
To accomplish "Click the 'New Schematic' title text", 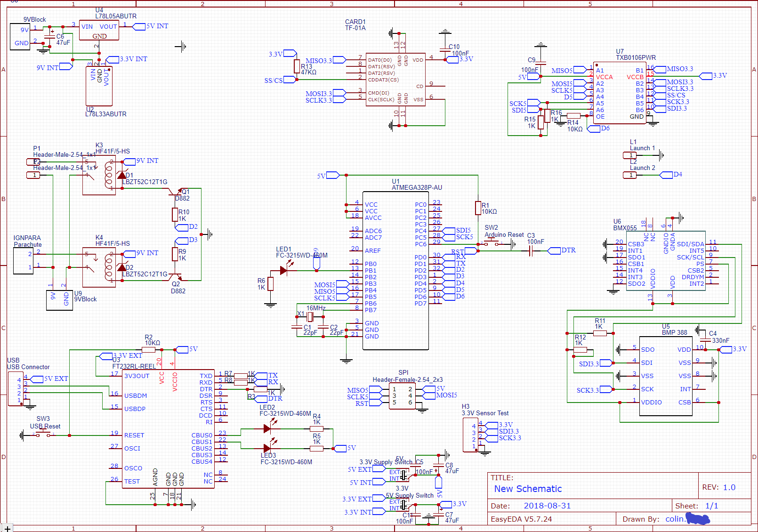I will tap(528, 489).
